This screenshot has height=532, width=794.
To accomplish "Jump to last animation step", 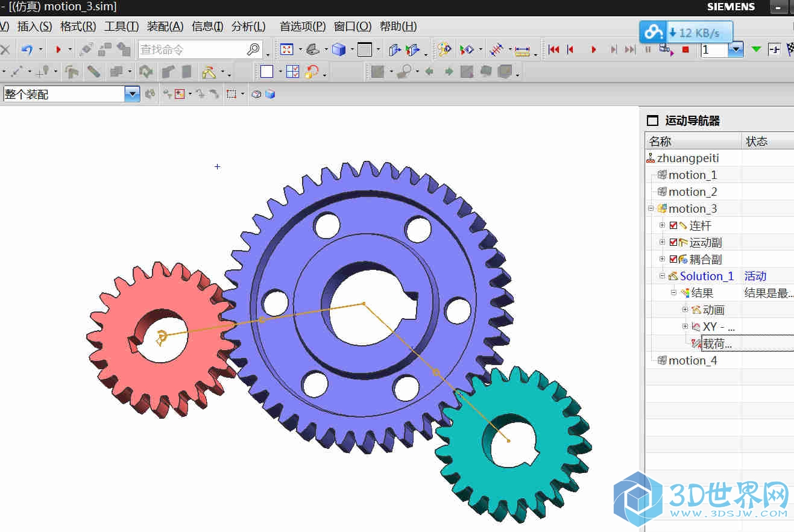I will [630, 49].
